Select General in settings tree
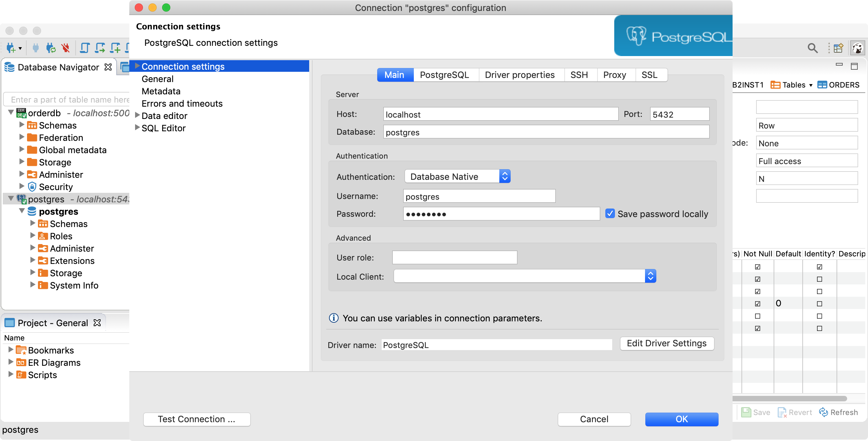 (158, 79)
